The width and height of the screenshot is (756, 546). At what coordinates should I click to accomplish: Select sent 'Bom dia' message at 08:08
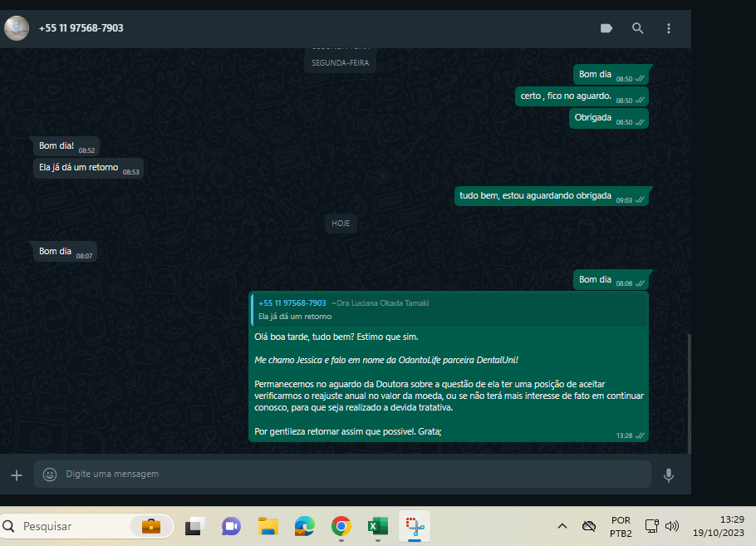pos(611,280)
